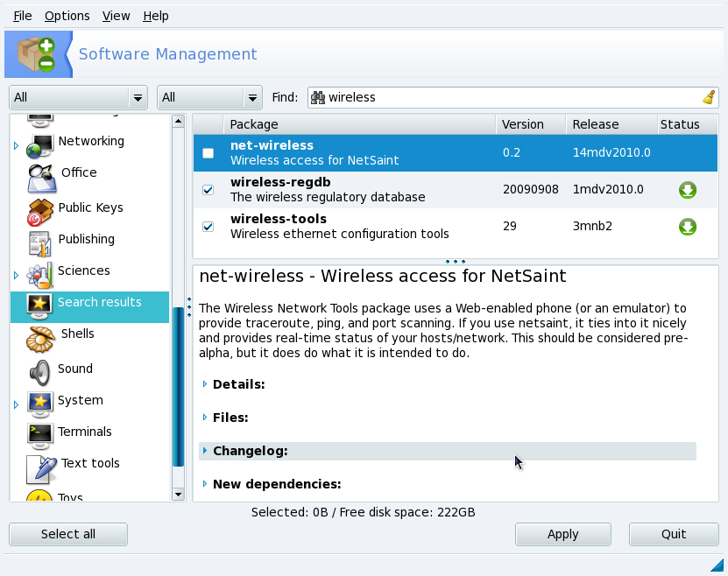Screen dimensions: 728x576
Task: Click the Sound speaker icon
Action: [x=40, y=373]
